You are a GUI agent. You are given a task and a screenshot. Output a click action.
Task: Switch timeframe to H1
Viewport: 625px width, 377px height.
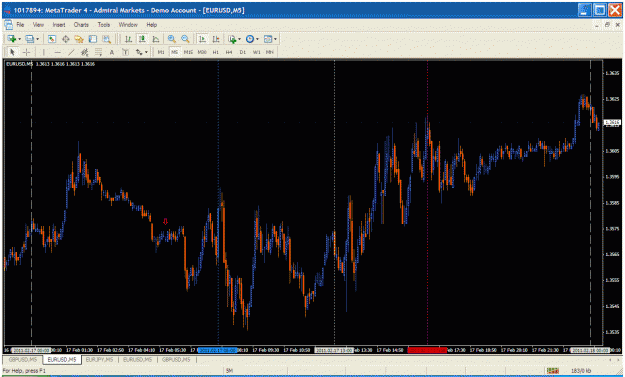coord(216,52)
